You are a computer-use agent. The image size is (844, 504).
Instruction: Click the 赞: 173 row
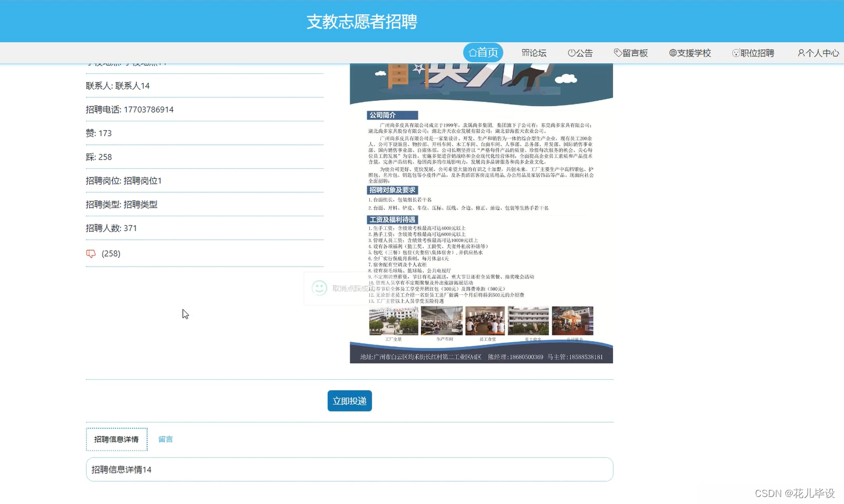205,133
